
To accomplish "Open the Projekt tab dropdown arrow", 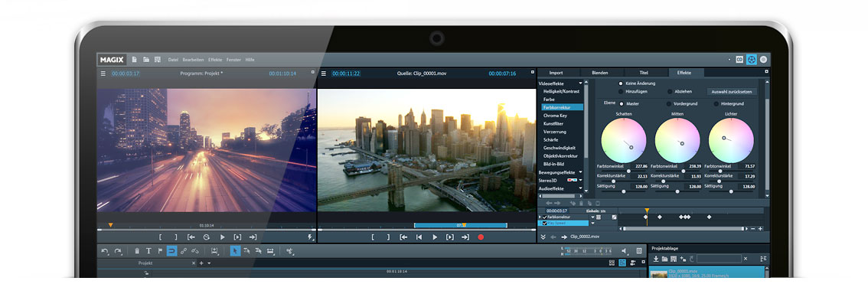I will pyautogui.click(x=209, y=263).
